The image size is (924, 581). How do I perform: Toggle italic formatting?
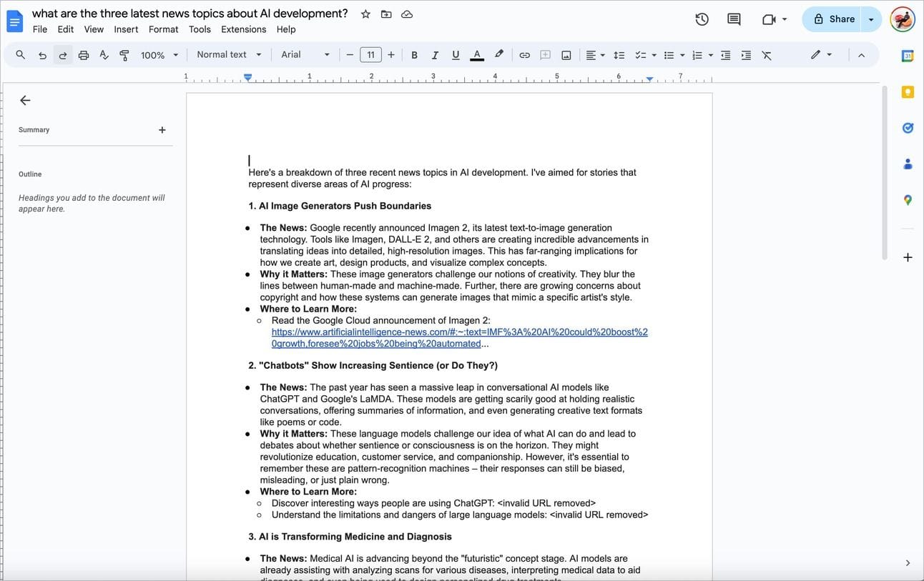pyautogui.click(x=435, y=55)
